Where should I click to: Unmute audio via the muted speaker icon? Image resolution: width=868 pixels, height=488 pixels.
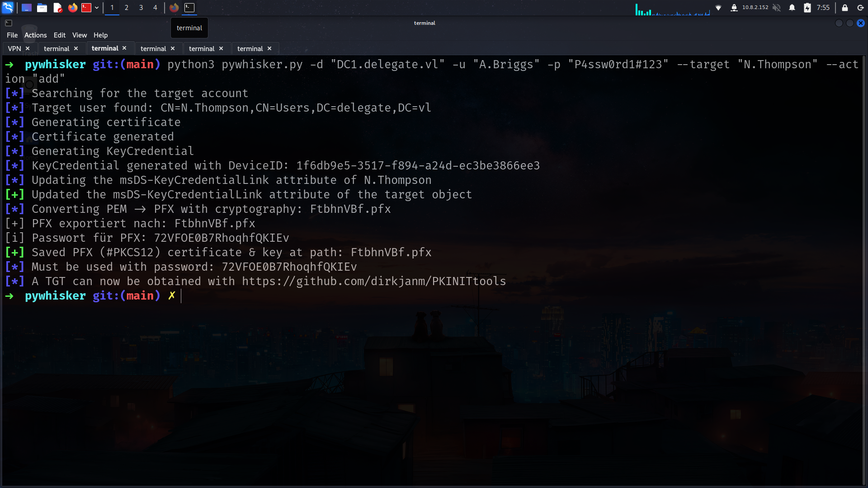(777, 8)
